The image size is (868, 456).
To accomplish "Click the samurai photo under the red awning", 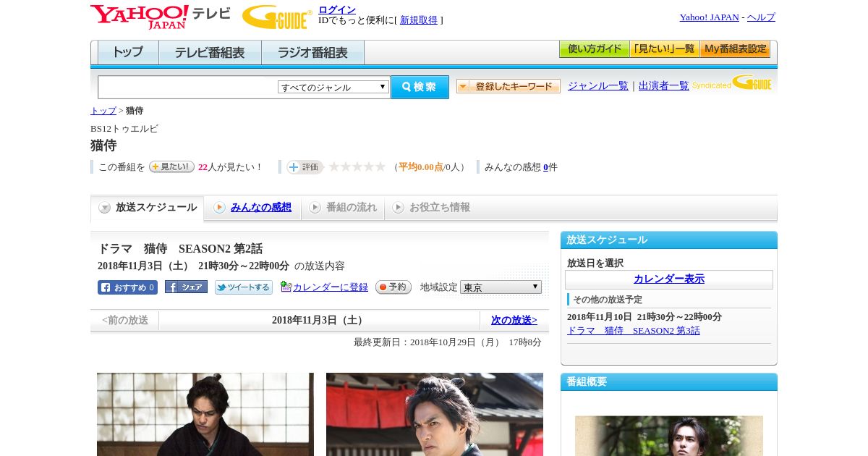I will tap(435, 414).
